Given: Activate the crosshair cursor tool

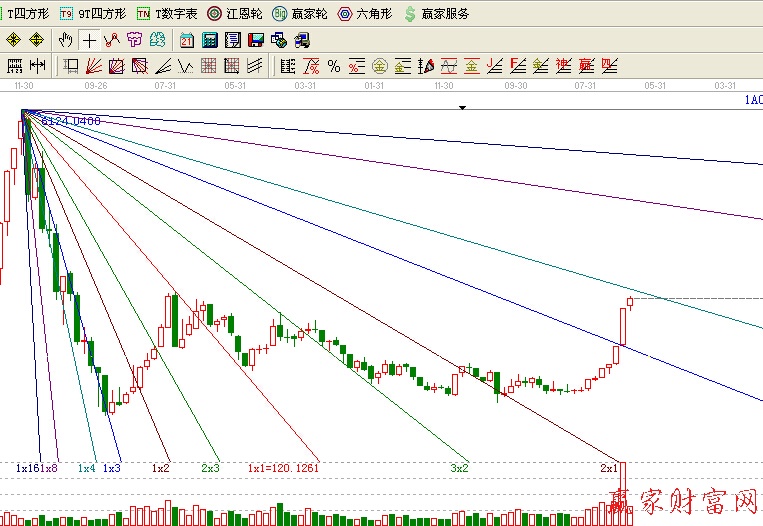Looking at the screenshot, I should pyautogui.click(x=90, y=40).
